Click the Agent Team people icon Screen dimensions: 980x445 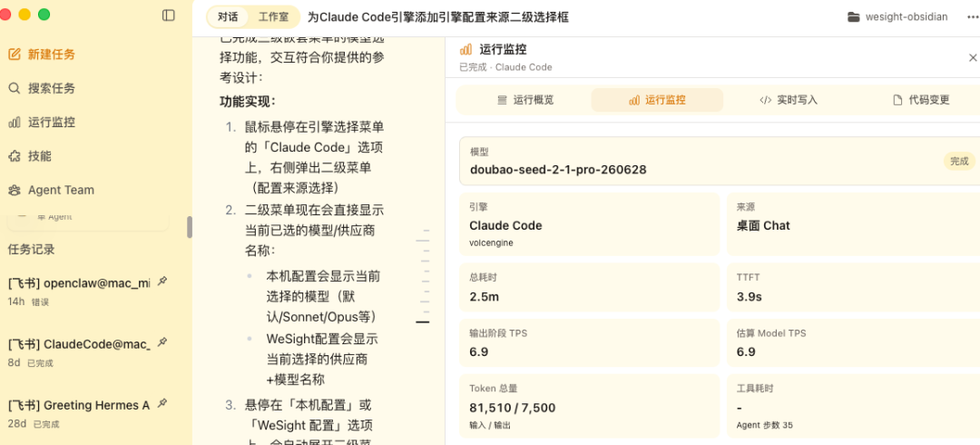pos(15,190)
